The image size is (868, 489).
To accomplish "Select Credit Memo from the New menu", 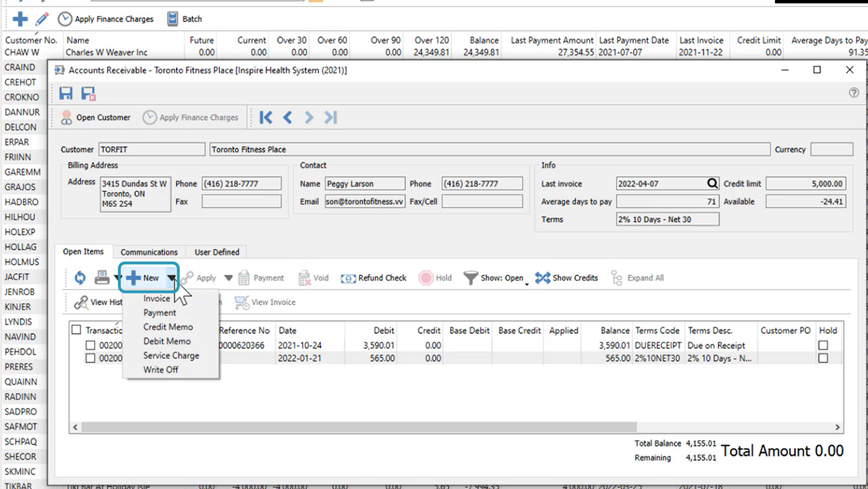I will 168,327.
